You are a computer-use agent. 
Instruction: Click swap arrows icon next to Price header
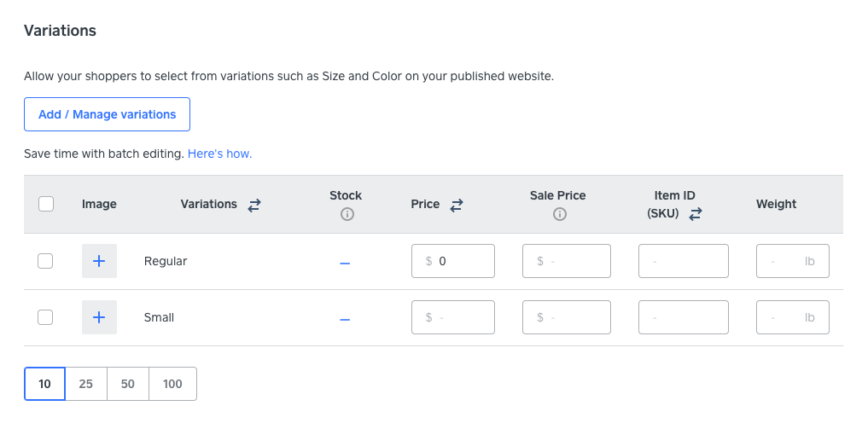point(457,205)
